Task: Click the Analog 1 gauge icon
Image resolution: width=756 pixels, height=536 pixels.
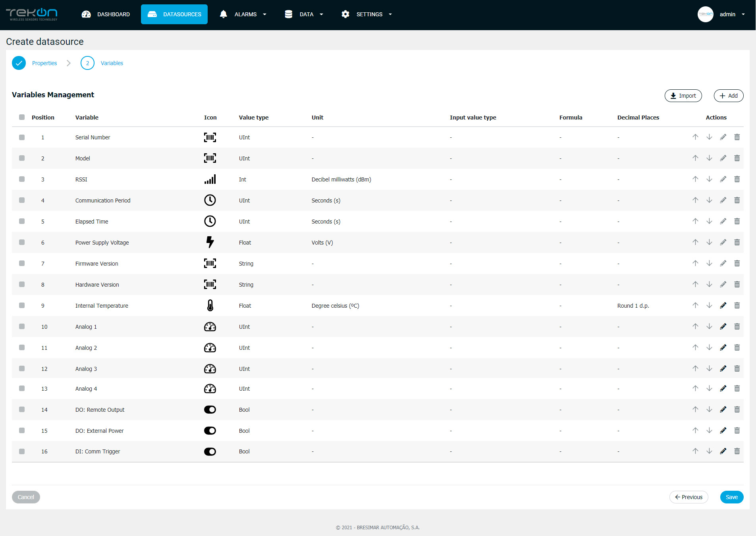Action: (210, 327)
